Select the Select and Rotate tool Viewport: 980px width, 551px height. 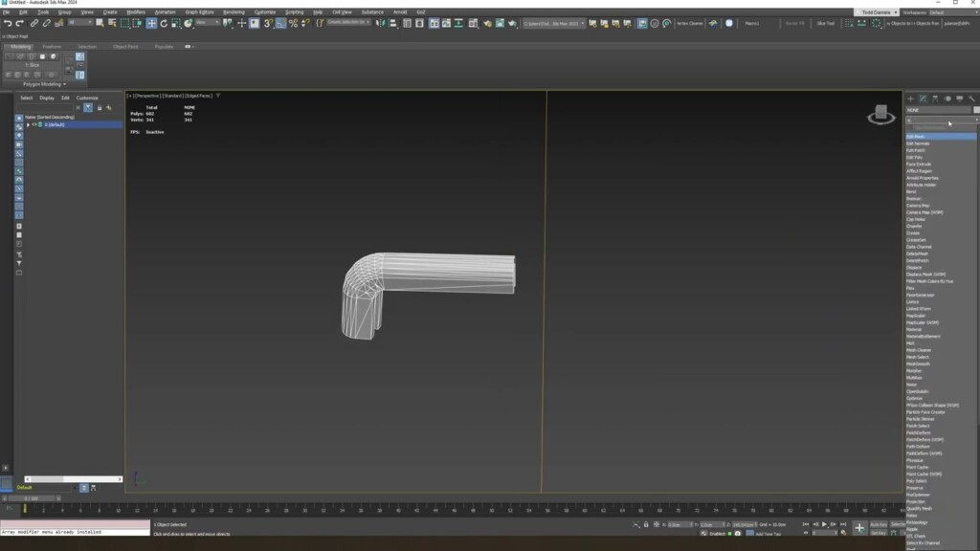[163, 24]
